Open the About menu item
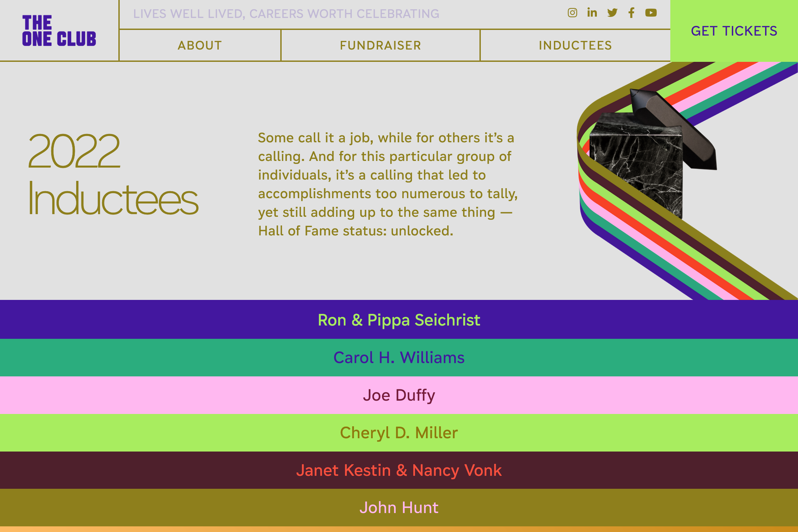Screen dimensions: 798x532 200,46
